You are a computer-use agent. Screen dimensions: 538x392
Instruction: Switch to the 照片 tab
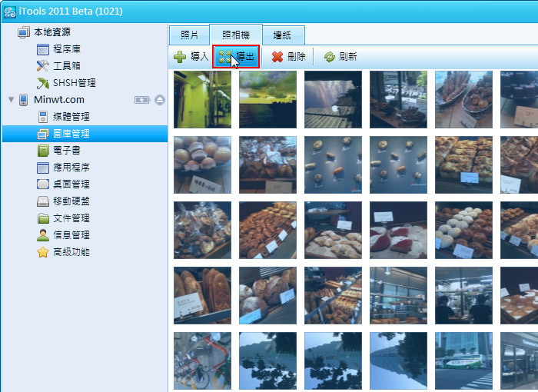(x=189, y=35)
